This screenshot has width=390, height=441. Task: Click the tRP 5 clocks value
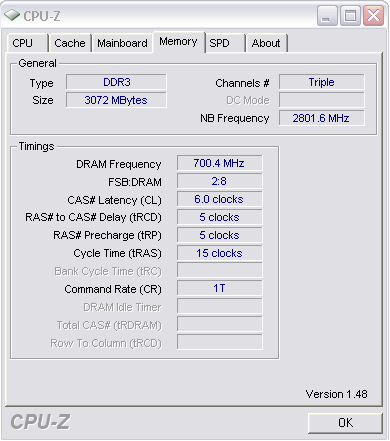[x=220, y=235]
